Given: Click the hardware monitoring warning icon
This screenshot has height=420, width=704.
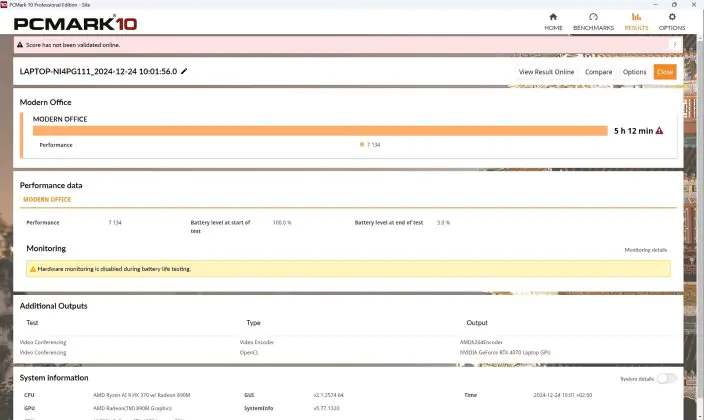Looking at the screenshot, I should [x=33, y=269].
